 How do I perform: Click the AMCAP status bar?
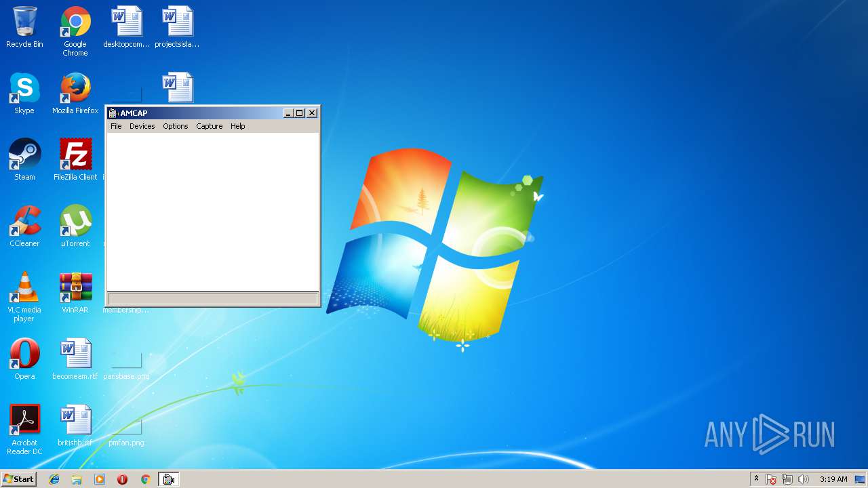pos(213,299)
